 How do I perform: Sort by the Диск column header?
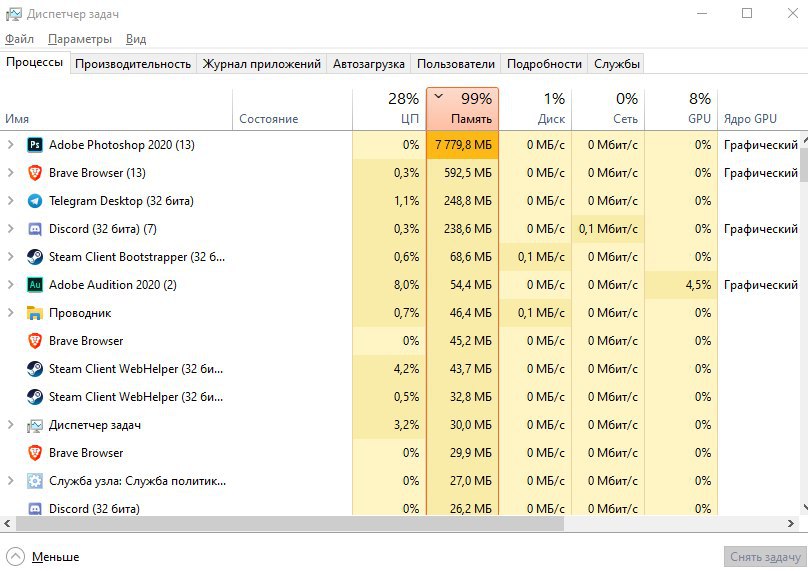tap(535, 109)
